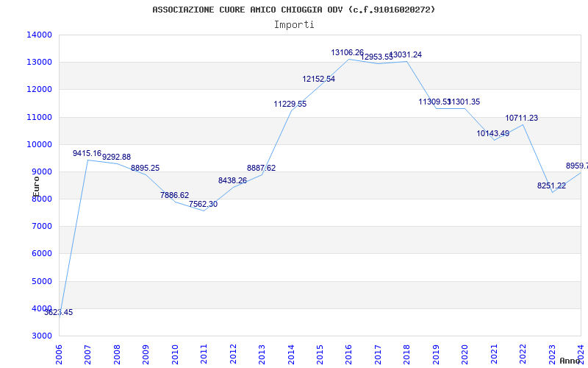The image size is (588, 368).
Task: Click the y-axis value 12000
Action: (x=39, y=90)
